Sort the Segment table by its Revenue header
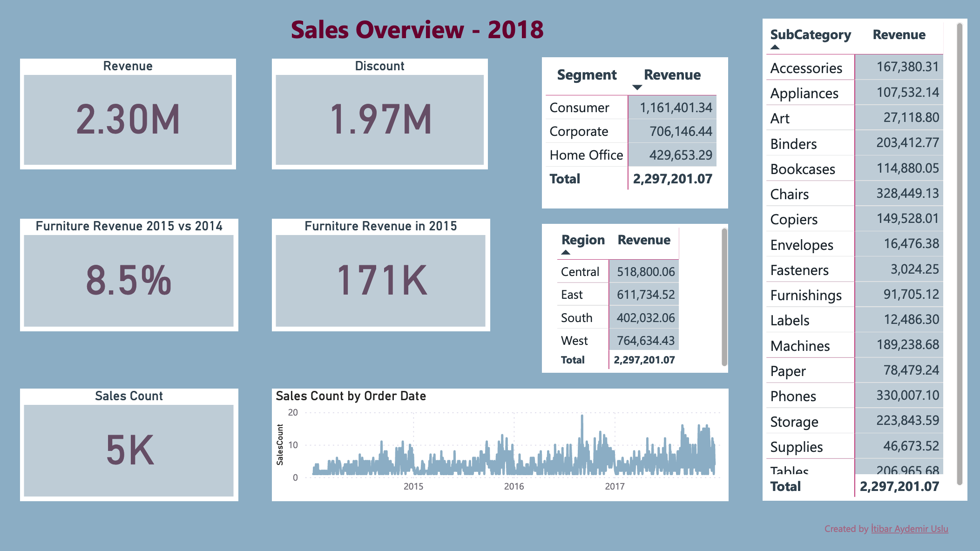Screen dimensions: 980x551 coord(672,75)
